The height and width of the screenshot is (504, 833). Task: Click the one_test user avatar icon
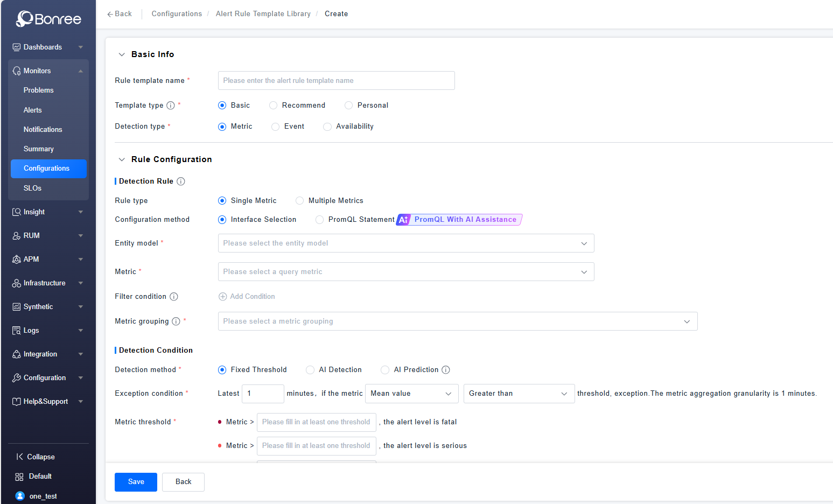[x=20, y=496]
